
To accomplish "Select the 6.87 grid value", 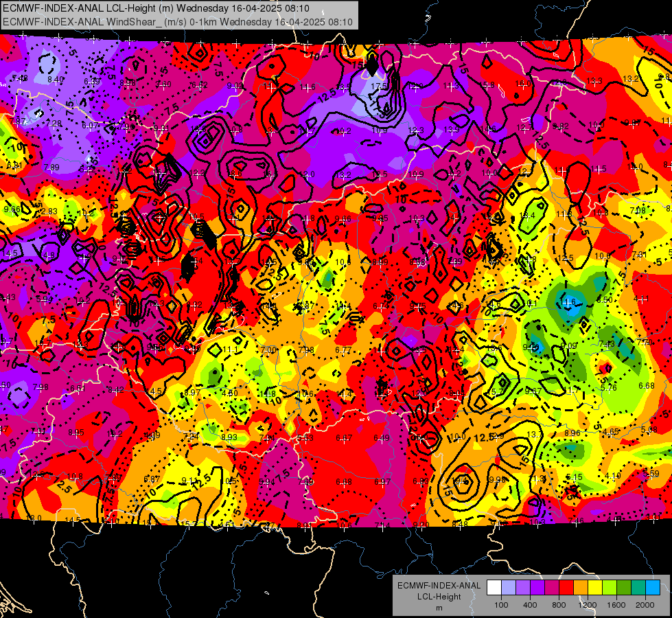I will [152, 479].
